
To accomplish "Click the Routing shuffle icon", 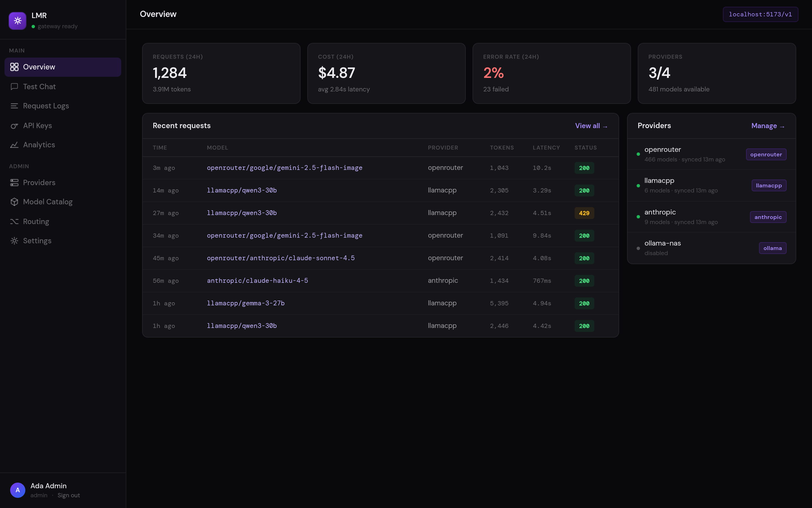I will 14,222.
